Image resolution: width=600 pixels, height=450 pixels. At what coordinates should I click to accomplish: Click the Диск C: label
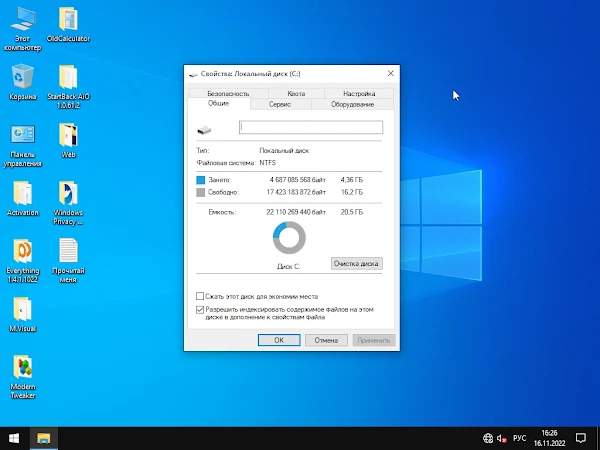click(289, 266)
